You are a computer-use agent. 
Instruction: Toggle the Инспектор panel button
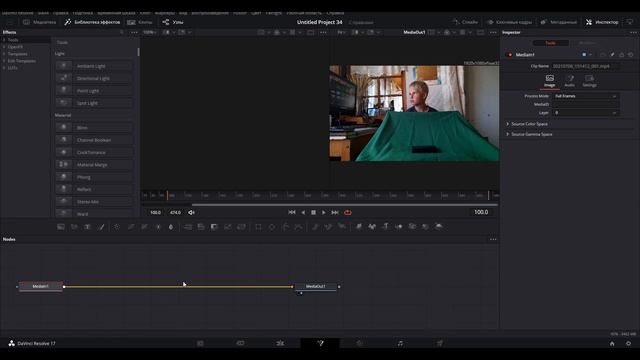tap(602, 22)
